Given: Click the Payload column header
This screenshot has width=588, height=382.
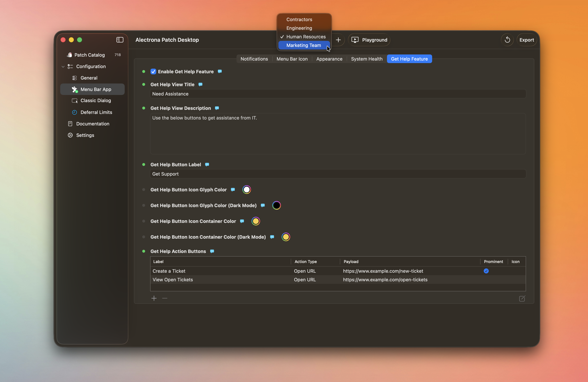Looking at the screenshot, I should coord(410,262).
